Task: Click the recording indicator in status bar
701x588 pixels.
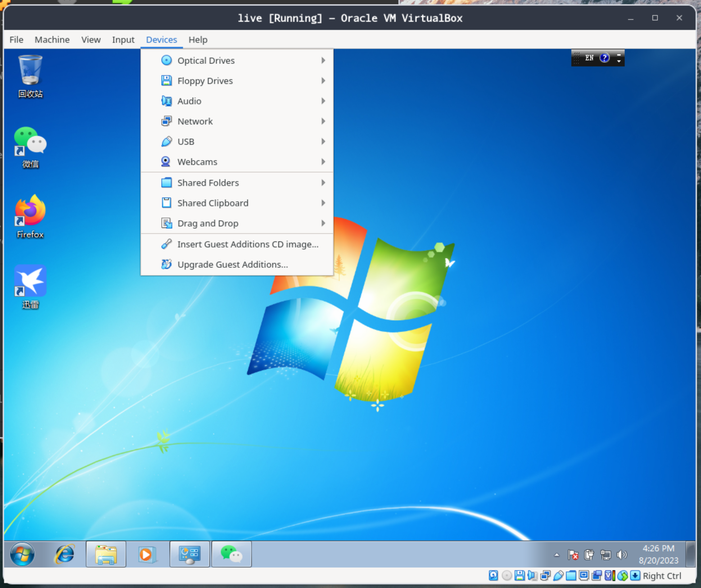Action: tap(597, 575)
